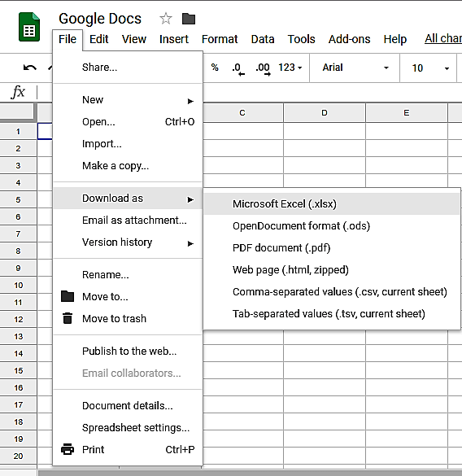Choose Open... in the File menu

128,122
